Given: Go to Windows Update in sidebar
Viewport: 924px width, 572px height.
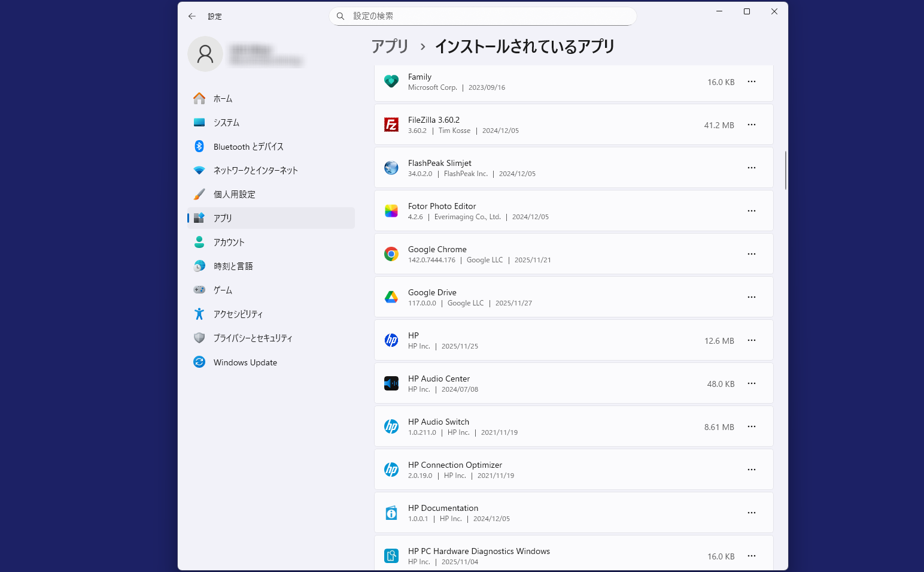Looking at the screenshot, I should 245,362.
